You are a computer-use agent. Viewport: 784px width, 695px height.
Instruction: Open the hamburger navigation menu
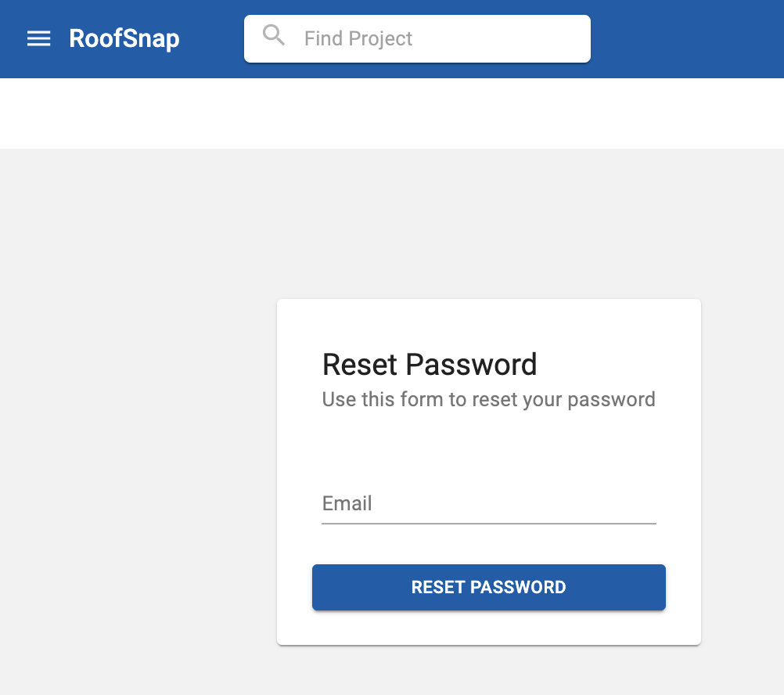pos(38,38)
